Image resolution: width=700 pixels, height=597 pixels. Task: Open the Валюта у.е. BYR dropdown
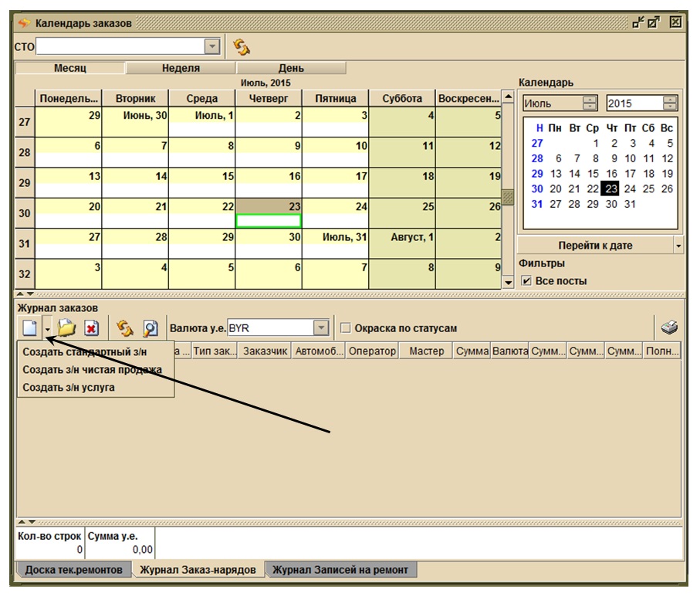(321, 328)
